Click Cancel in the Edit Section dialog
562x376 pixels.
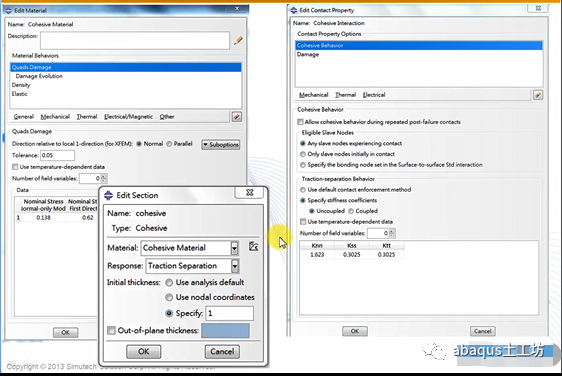pyautogui.click(x=222, y=352)
